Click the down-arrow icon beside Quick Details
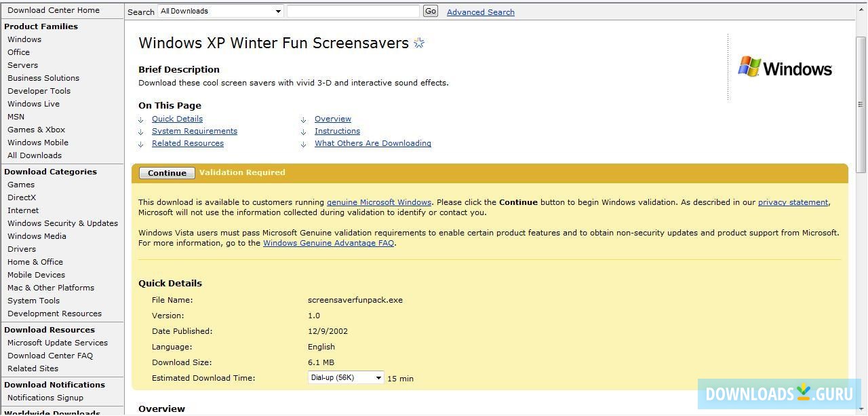This screenshot has width=868, height=416. click(x=141, y=120)
